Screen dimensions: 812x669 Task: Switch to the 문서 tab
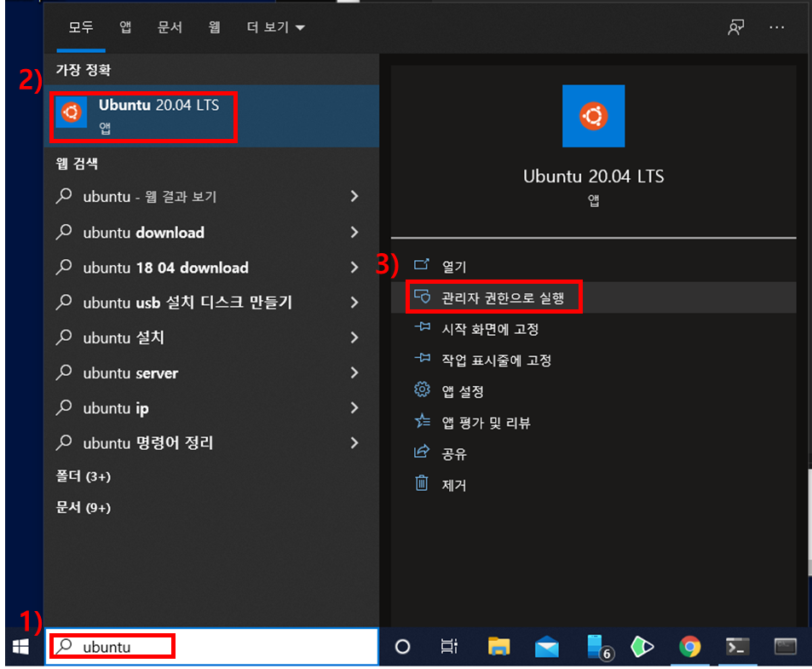click(170, 27)
